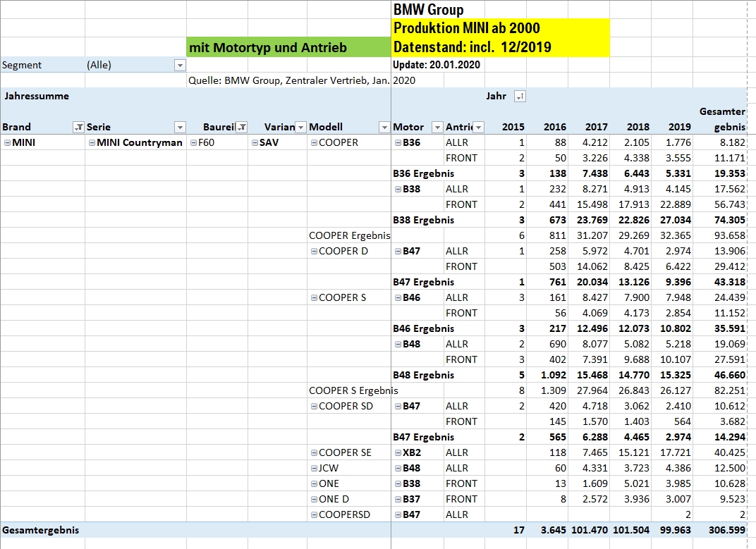Open the Serie column filter dropdown
Viewport: 756px width, 549px height.
click(x=180, y=127)
